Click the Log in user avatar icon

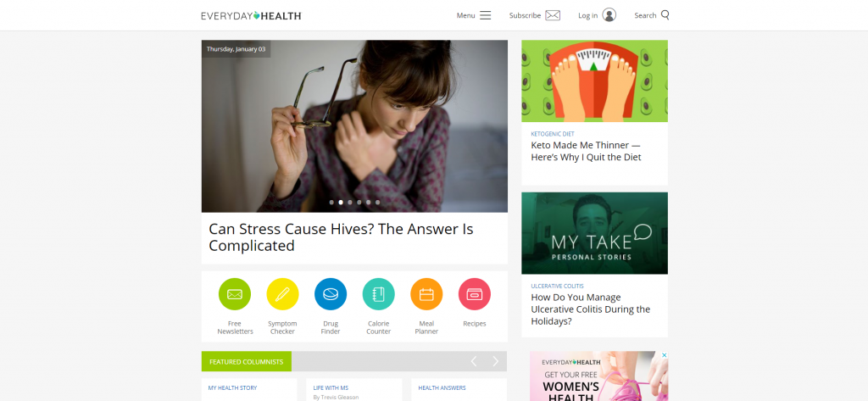coord(609,15)
